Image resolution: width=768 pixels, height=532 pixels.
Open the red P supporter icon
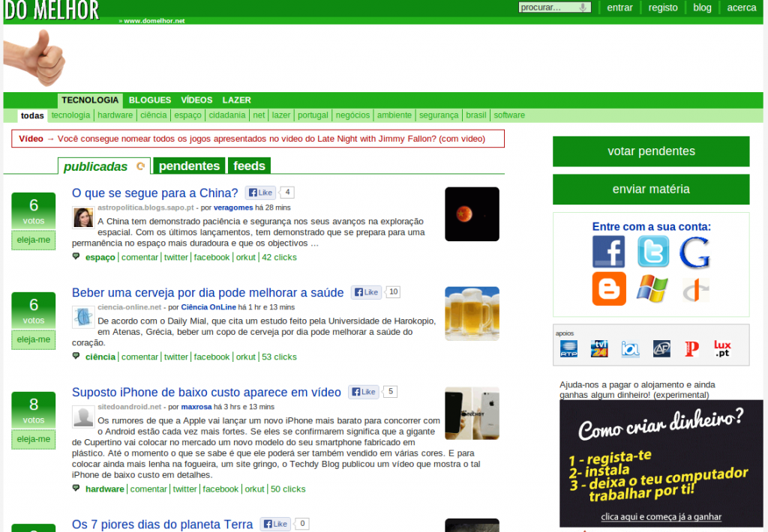pyautogui.click(x=691, y=348)
